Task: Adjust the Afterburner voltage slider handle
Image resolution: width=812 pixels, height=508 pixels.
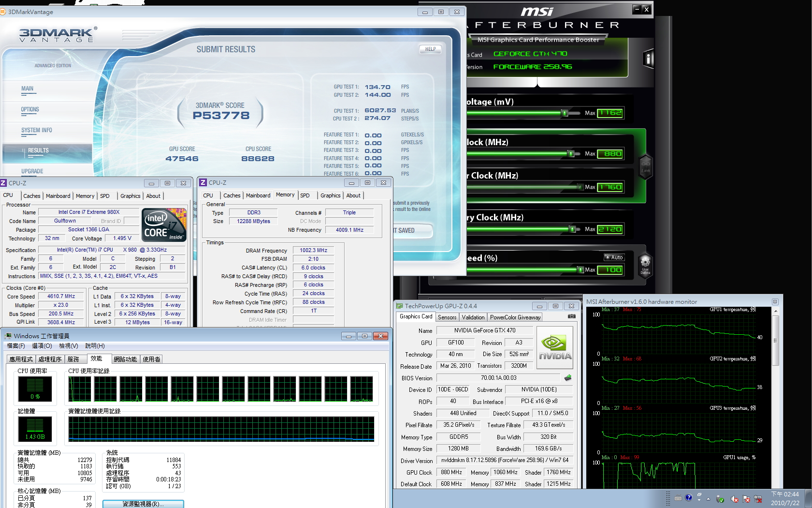Action: pyautogui.click(x=565, y=113)
